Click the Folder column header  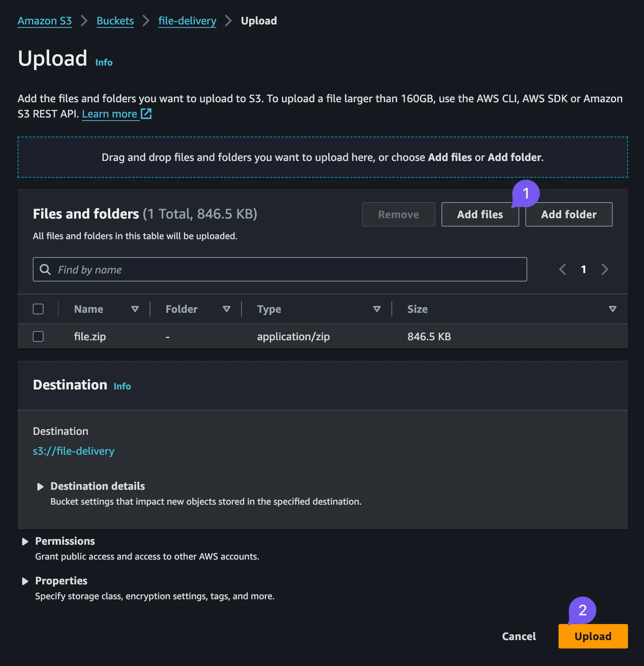click(182, 309)
